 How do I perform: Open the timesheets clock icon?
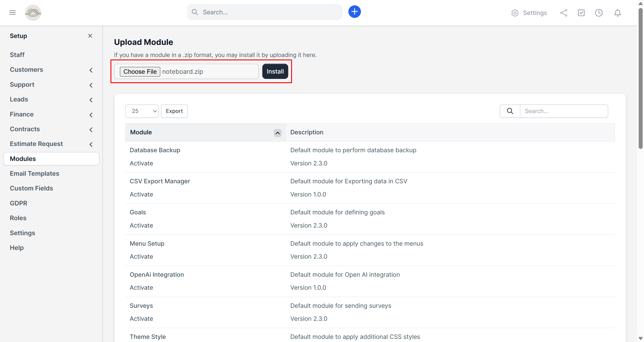coord(599,13)
